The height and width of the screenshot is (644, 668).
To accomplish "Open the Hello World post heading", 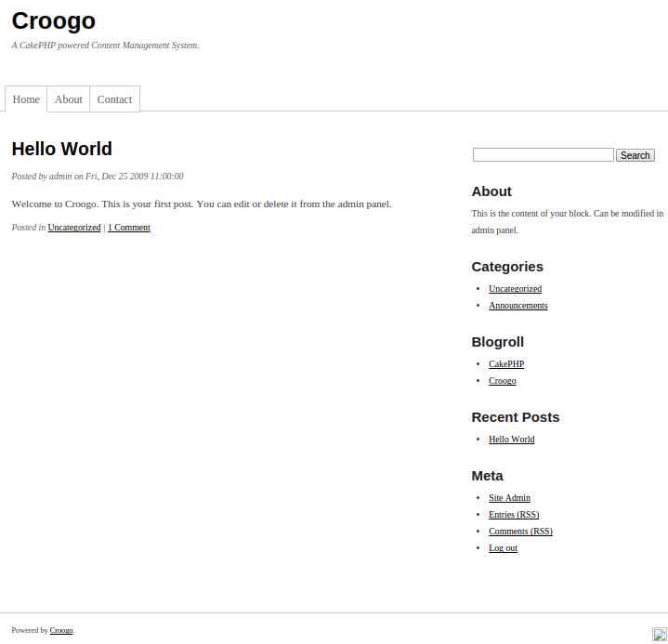I will (61, 149).
